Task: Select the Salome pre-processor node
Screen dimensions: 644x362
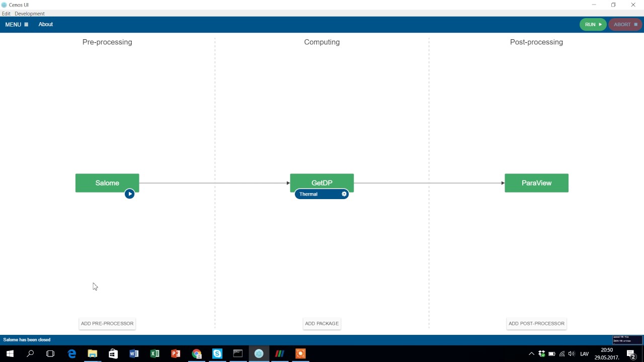Action: click(107, 183)
